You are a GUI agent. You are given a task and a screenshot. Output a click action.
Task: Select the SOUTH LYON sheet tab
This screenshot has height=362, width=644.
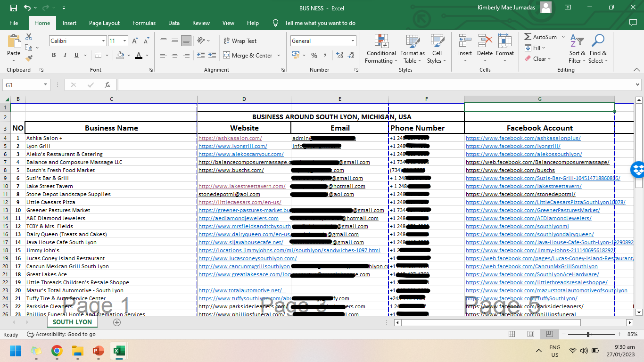click(x=72, y=322)
